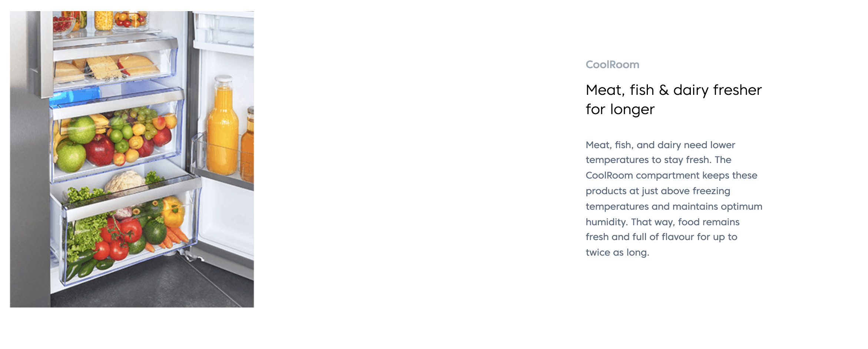Click the carrots in the vegetable drawer
Screen dimensions: 868x349
click(174, 236)
